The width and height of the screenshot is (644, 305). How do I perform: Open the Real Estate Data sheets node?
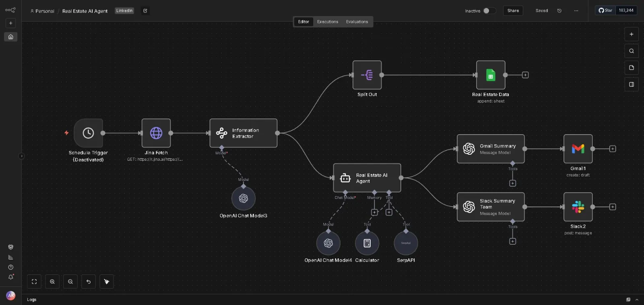tap(491, 75)
